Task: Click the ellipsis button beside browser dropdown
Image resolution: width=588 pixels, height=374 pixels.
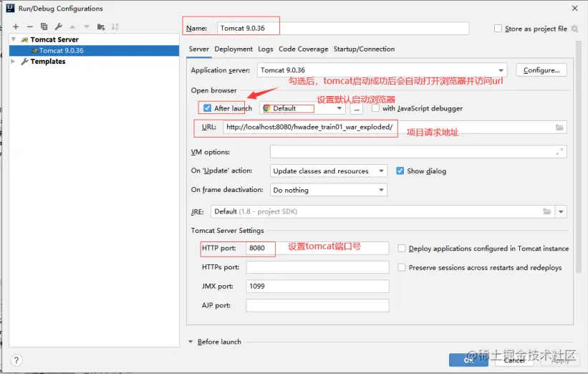Action: click(356, 109)
